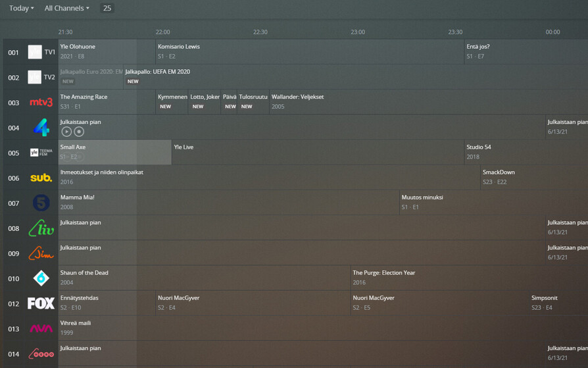Jump to the 00:00 time marker
588x368 pixels.
coord(552,32)
